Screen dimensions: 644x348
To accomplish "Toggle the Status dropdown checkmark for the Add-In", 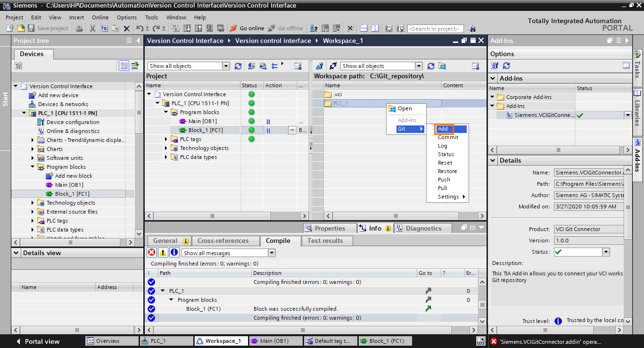I will pyautogui.click(x=627, y=115).
